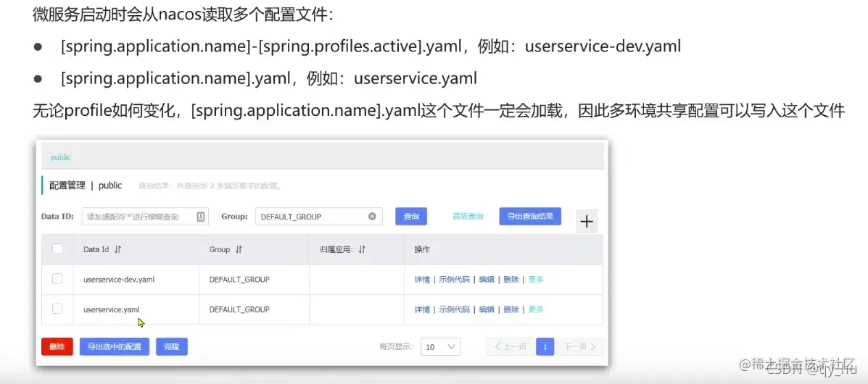The width and height of the screenshot is (868, 384).
Task: Sort by Group column arrows
Action: [x=239, y=249]
